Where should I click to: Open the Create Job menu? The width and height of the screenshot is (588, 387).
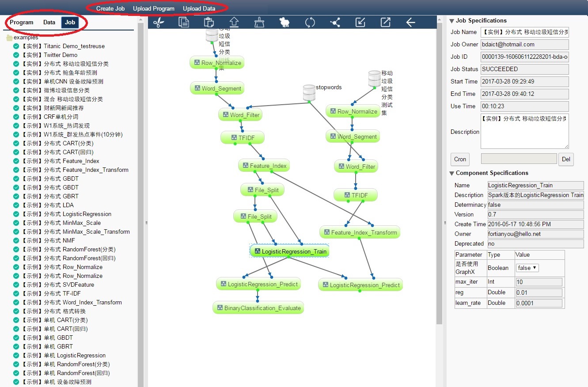(x=110, y=8)
